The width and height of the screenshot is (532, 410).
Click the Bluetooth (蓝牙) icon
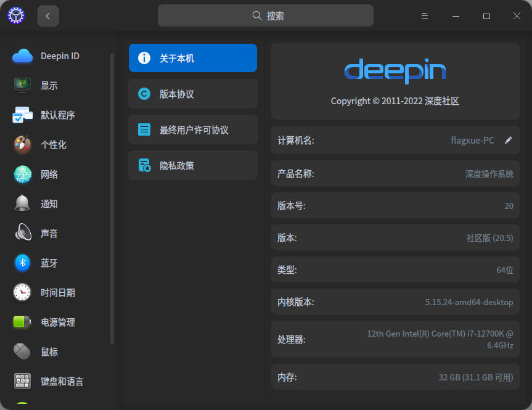(x=22, y=263)
